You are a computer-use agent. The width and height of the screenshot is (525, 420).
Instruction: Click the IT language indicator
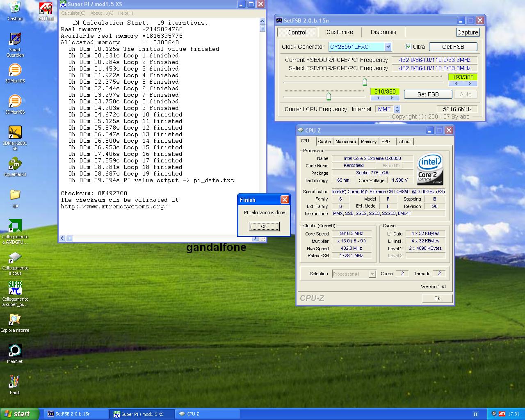pos(475,414)
